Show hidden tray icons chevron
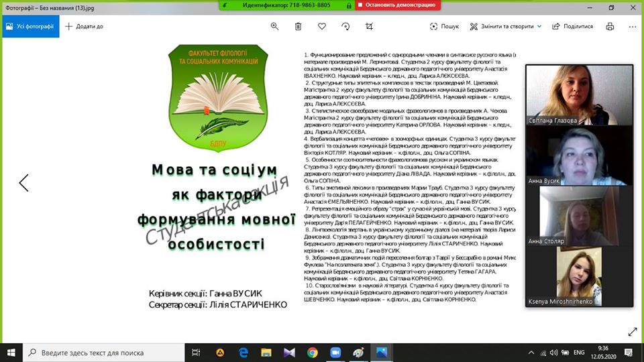The height and width of the screenshot is (362, 644). click(531, 353)
